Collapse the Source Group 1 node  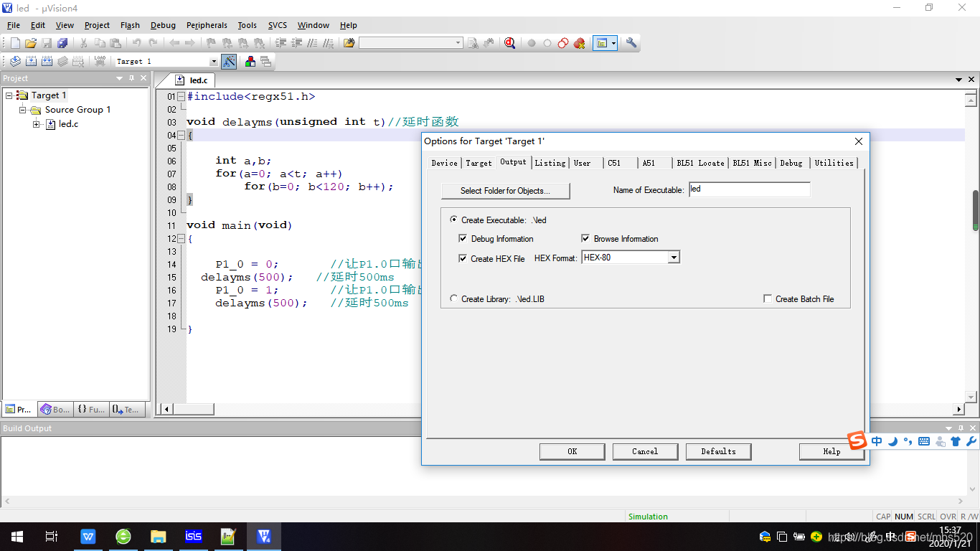coord(23,110)
